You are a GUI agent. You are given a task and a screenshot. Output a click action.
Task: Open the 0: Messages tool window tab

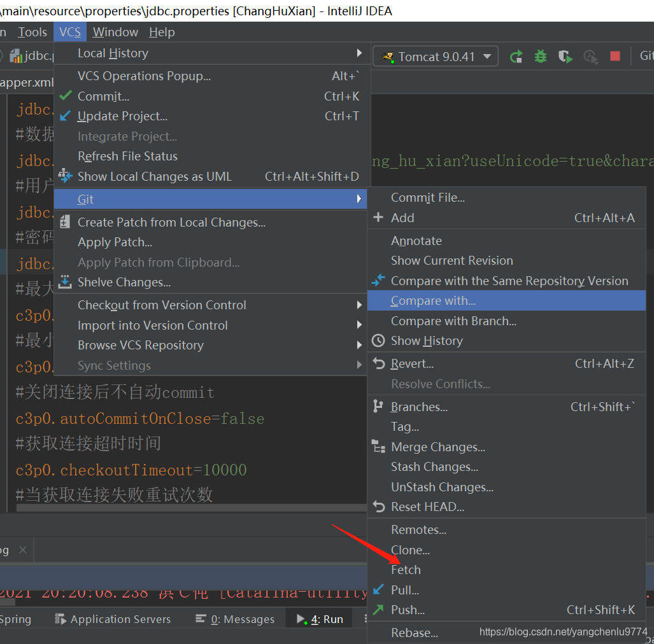(235, 619)
